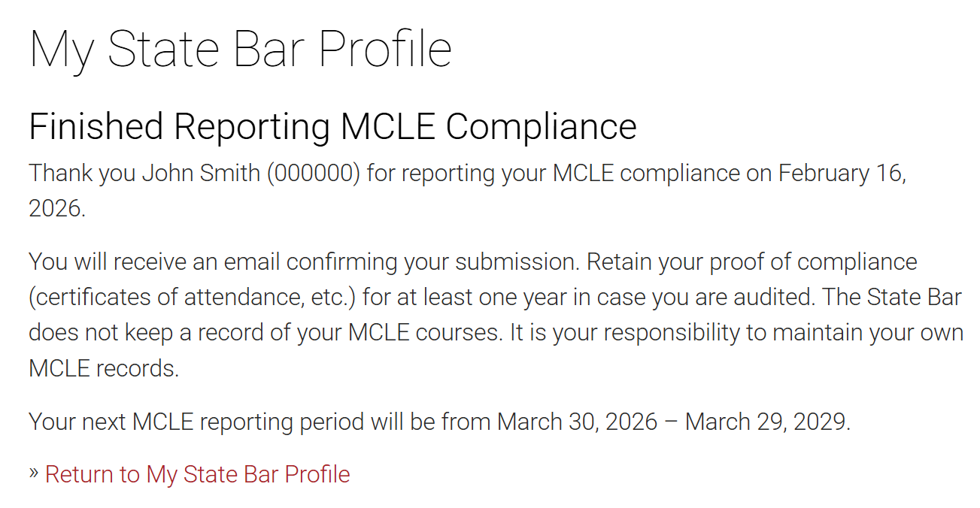Click the phrase 'Retain your proof of compliance'
The height and width of the screenshot is (508, 980).
(752, 262)
